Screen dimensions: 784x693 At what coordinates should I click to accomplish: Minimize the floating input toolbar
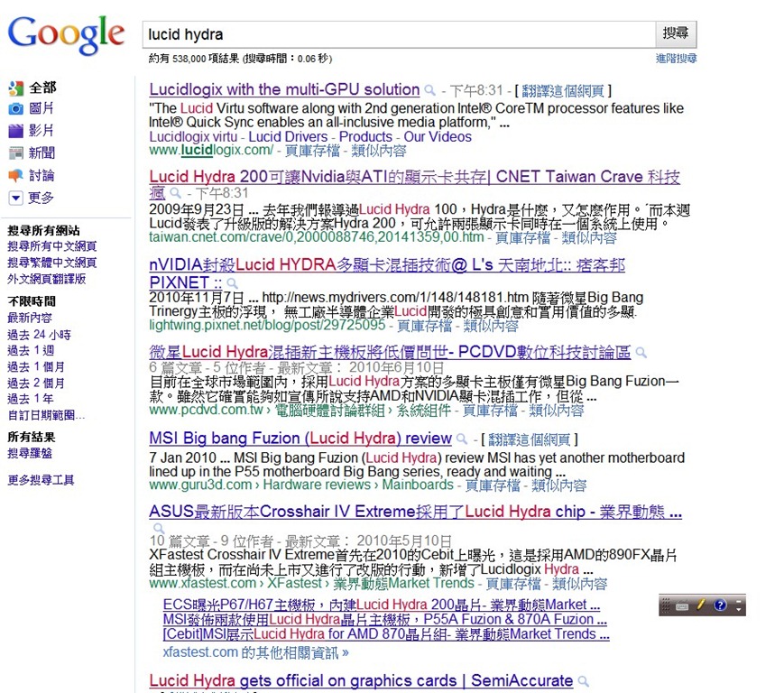[x=739, y=600]
